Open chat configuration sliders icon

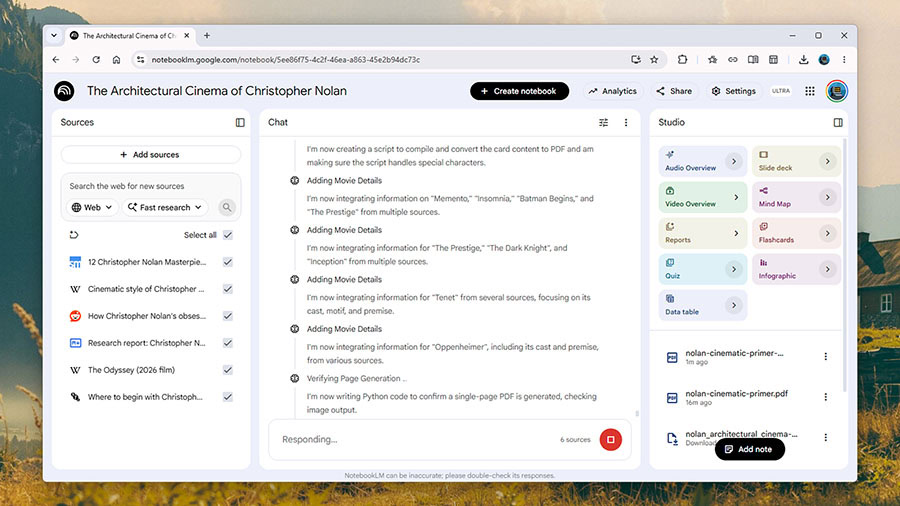pyautogui.click(x=603, y=122)
